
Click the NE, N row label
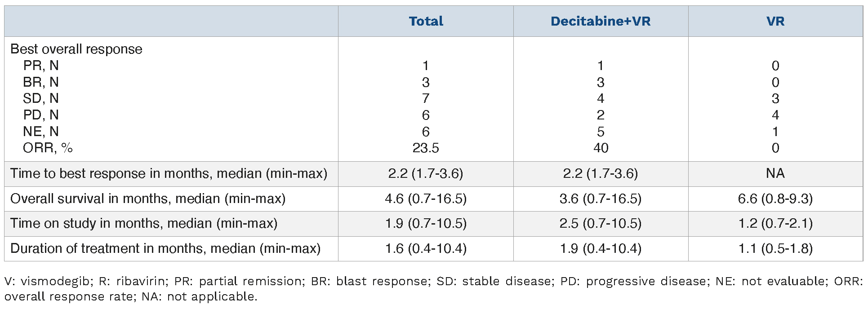(41, 132)
